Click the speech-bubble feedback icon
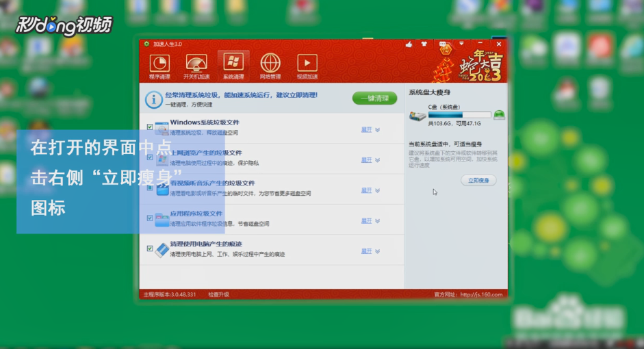 (442, 44)
